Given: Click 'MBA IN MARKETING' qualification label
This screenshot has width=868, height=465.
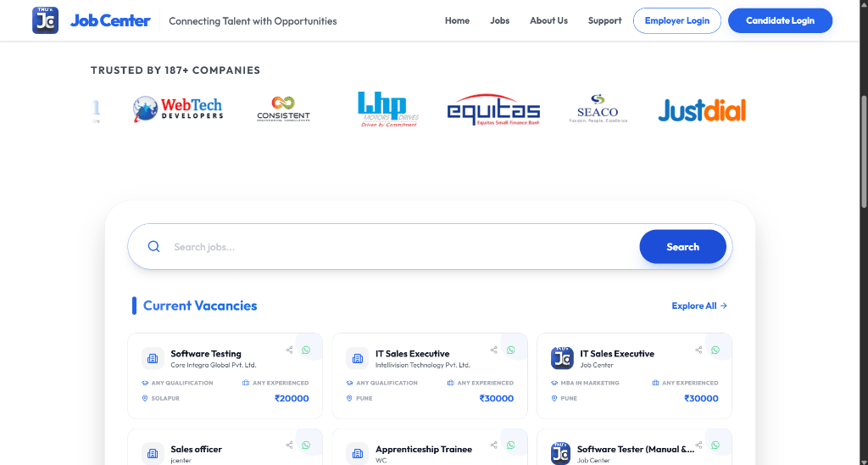Looking at the screenshot, I should 590,383.
